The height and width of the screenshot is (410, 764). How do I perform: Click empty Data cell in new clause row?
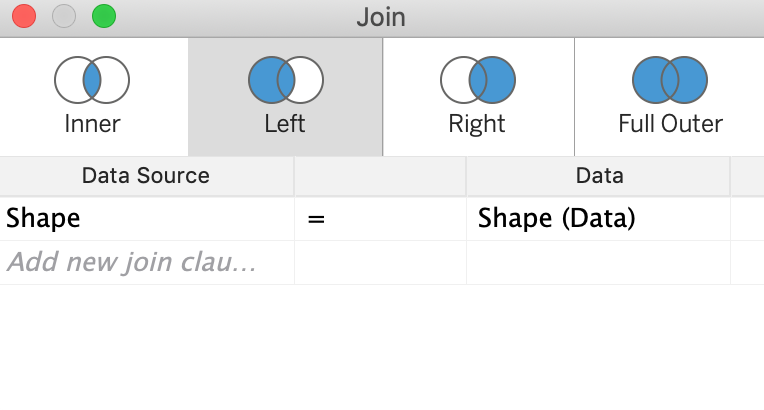[x=598, y=263]
